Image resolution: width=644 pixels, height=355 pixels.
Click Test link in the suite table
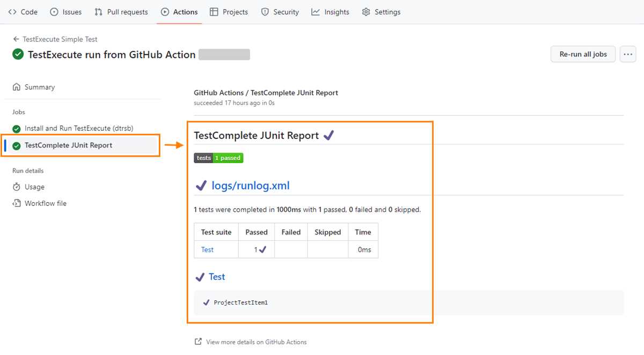207,249
